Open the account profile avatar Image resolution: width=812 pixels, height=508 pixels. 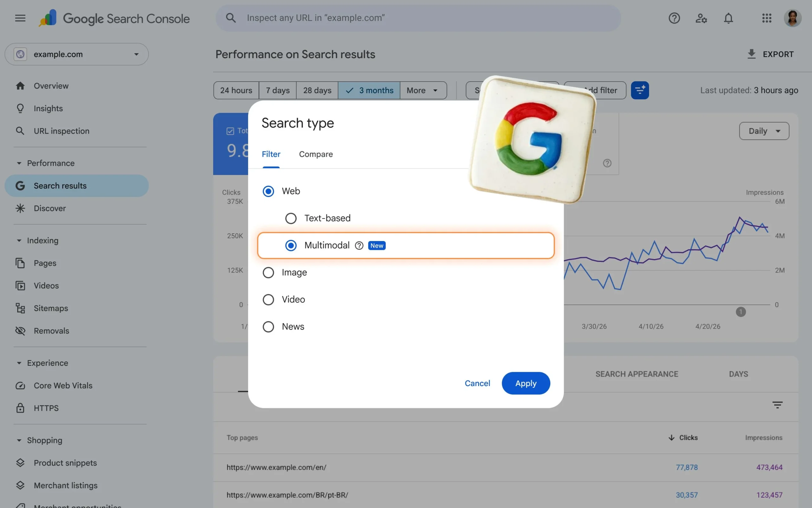[x=793, y=18]
